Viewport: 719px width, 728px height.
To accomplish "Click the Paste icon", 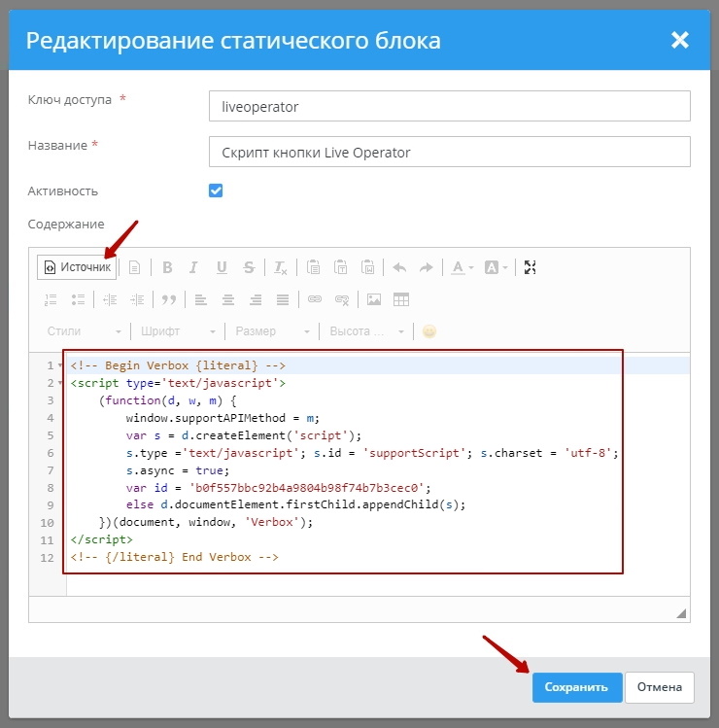I will click(313, 267).
